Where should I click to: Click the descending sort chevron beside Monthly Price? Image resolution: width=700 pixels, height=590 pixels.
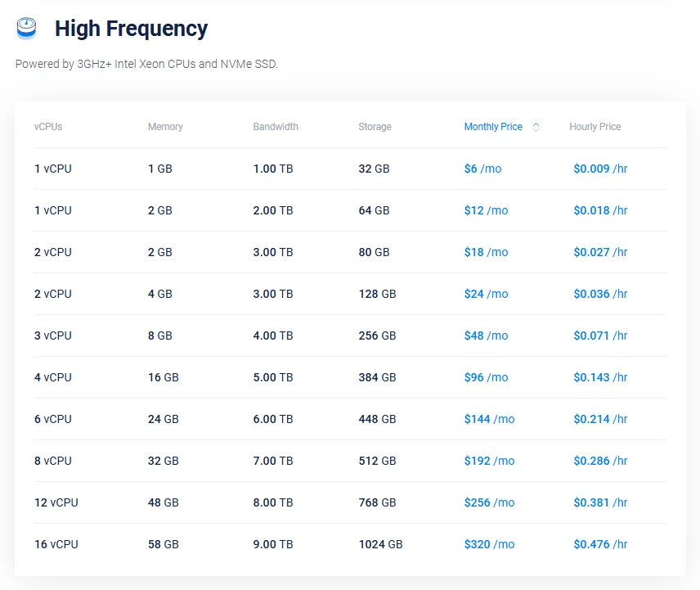point(536,130)
